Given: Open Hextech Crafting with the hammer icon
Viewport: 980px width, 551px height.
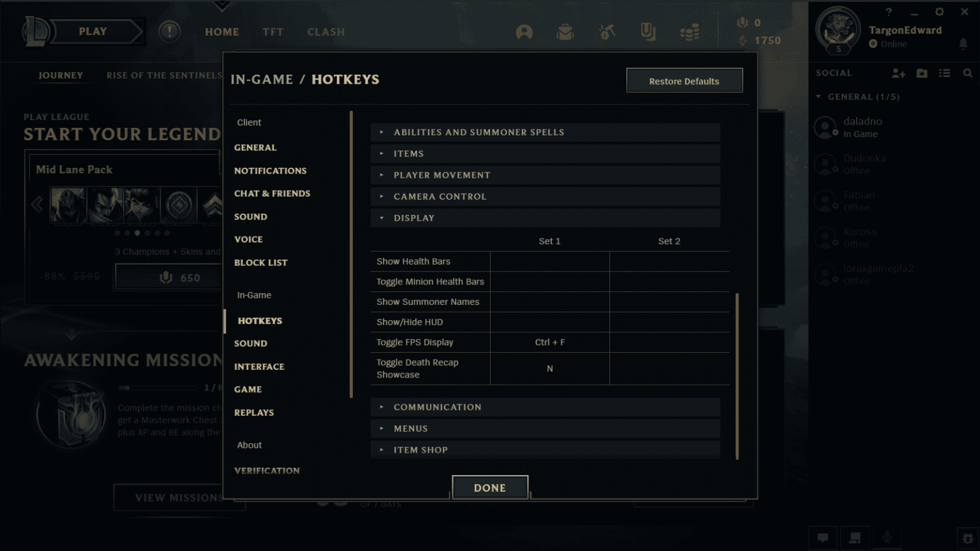Looking at the screenshot, I should (x=606, y=32).
